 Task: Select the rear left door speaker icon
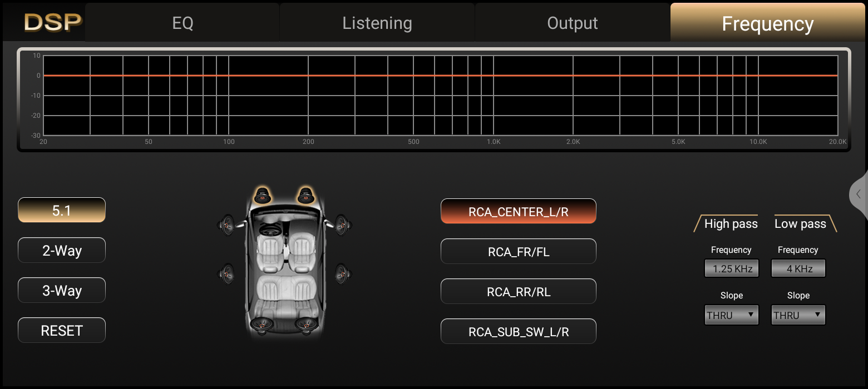pyautogui.click(x=226, y=273)
